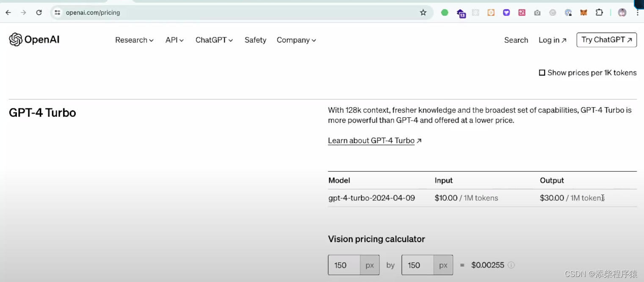644x282 pixels.
Task: Click the Vision pricing calculator heading
Action: pos(376,239)
